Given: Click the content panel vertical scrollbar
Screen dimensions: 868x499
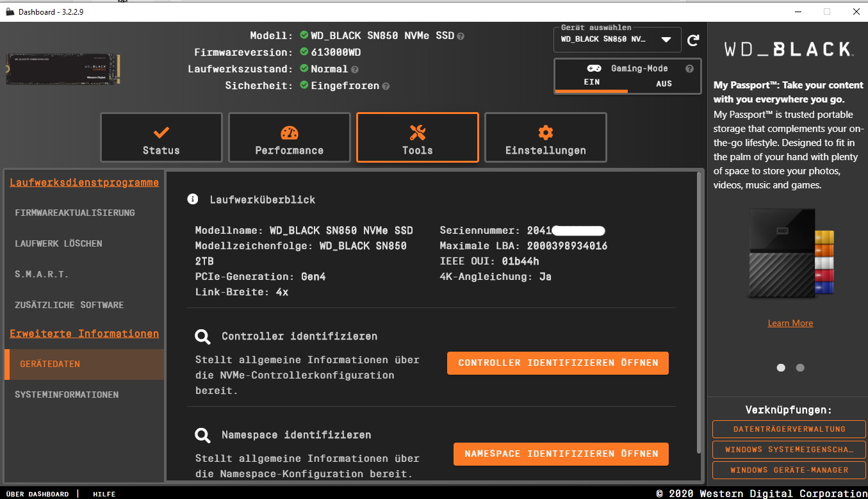Looking at the screenshot, I should (x=700, y=314).
